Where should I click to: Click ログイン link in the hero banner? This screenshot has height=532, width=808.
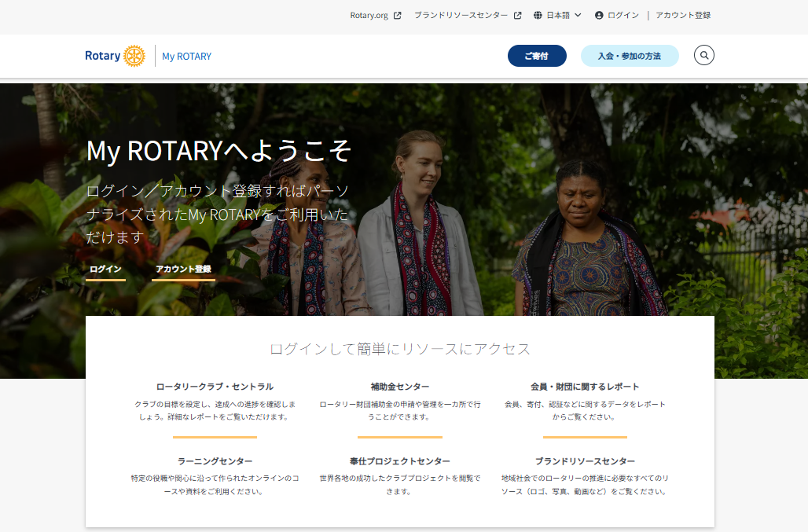point(105,269)
